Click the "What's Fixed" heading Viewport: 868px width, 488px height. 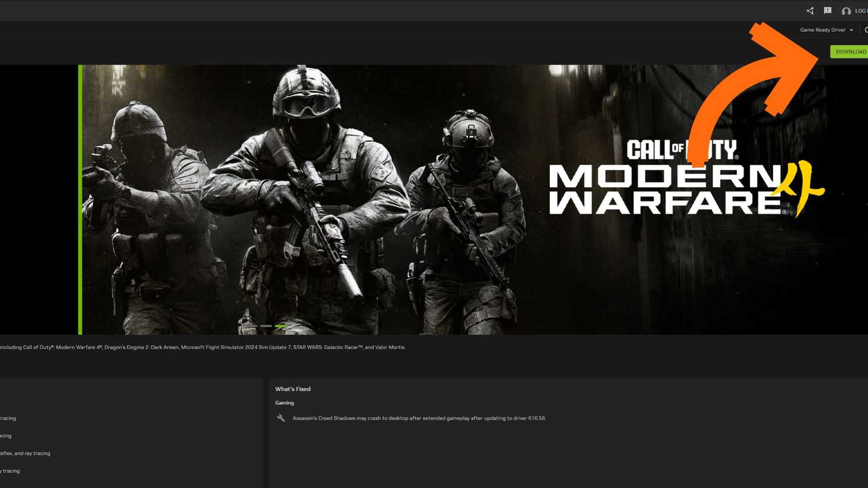pos(293,389)
